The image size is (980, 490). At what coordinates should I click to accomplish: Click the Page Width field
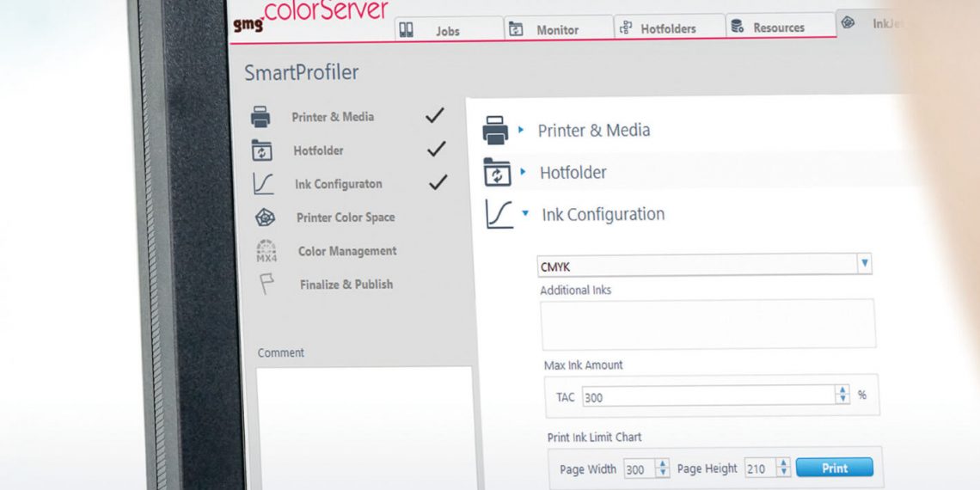coord(638,469)
